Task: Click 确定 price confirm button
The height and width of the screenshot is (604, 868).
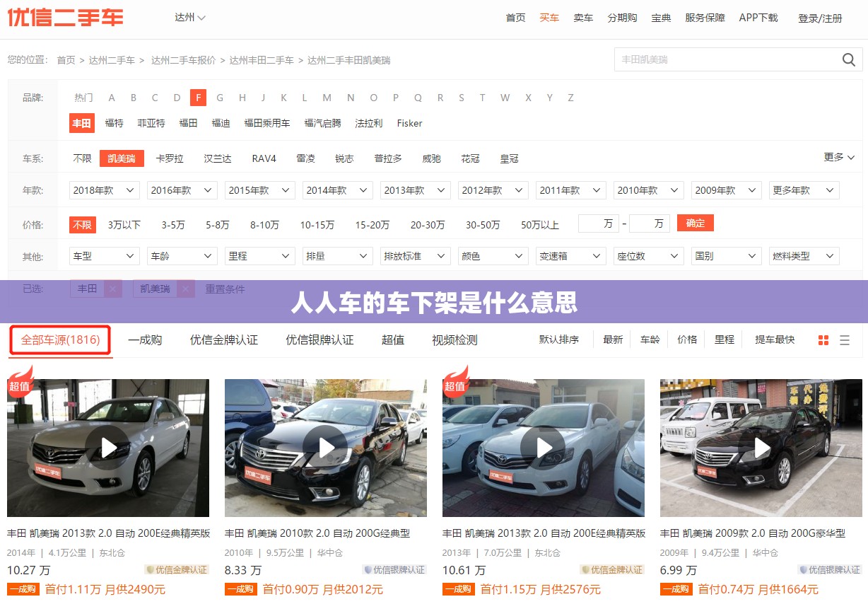Action: (x=696, y=223)
